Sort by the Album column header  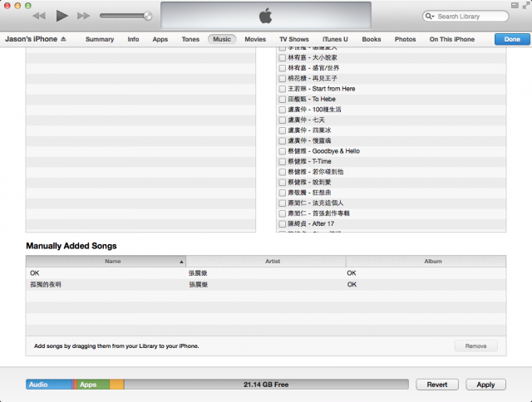point(426,262)
